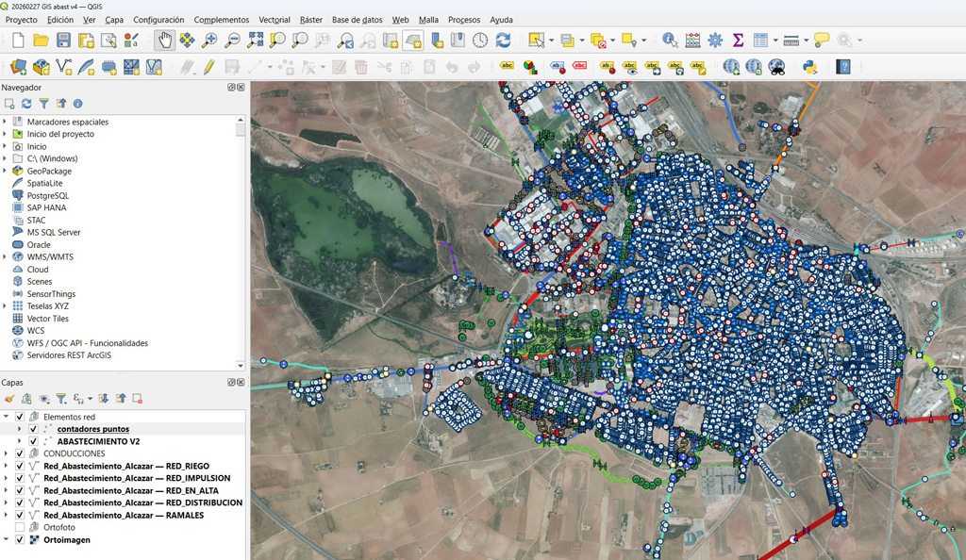Screen dimensions: 966x560
Task: Uncheck the CONDUCCIONES group visibility
Action: [20, 453]
